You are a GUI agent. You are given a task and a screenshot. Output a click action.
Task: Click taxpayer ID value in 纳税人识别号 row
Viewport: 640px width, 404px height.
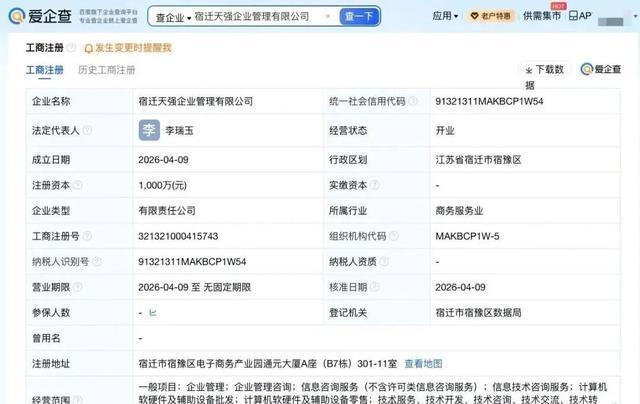[192, 262]
